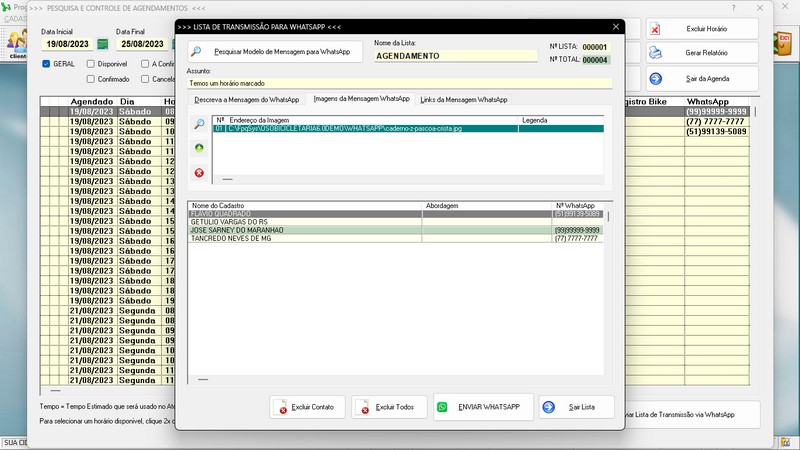Click the Exit door icon in main window

tap(783, 43)
